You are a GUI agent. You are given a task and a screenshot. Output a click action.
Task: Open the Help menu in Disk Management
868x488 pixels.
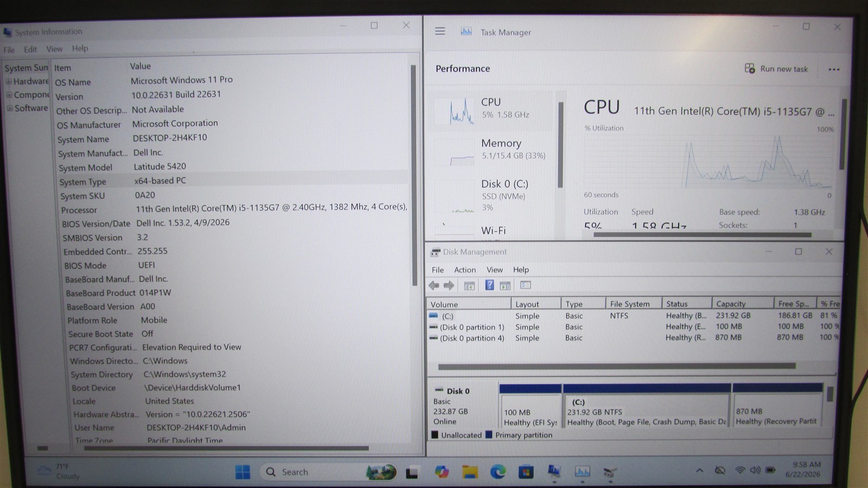[521, 269]
